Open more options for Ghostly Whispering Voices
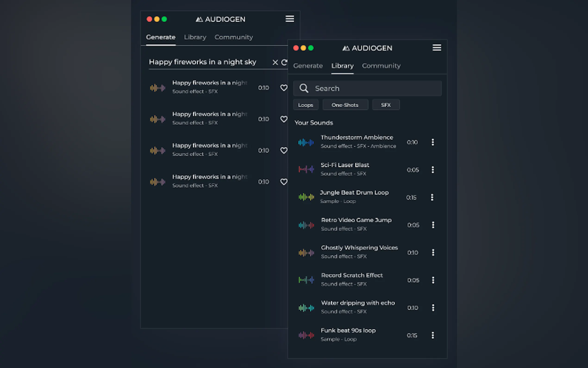The height and width of the screenshot is (368, 588). [x=433, y=253]
